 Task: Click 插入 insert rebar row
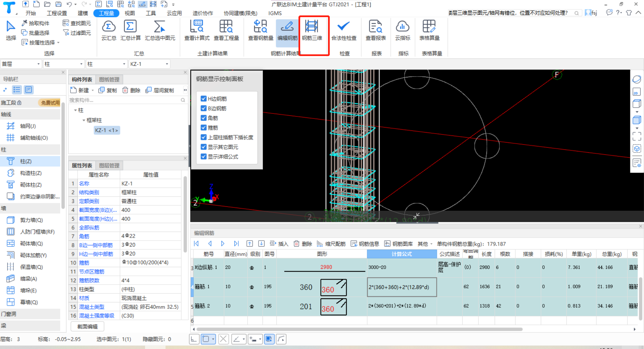click(279, 244)
